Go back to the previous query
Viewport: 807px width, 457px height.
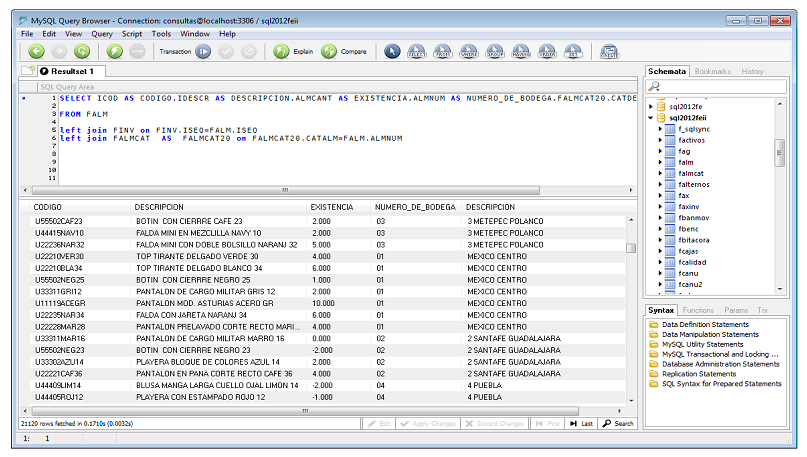tap(37, 51)
